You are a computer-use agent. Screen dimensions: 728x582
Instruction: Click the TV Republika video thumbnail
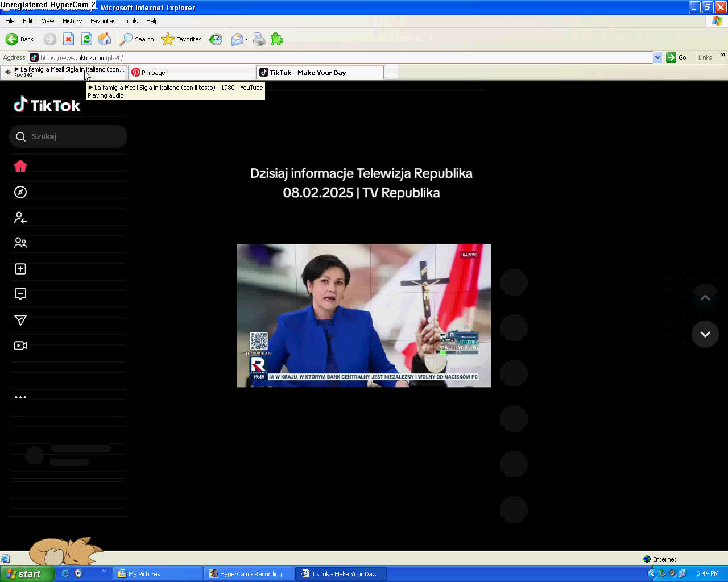click(x=364, y=315)
